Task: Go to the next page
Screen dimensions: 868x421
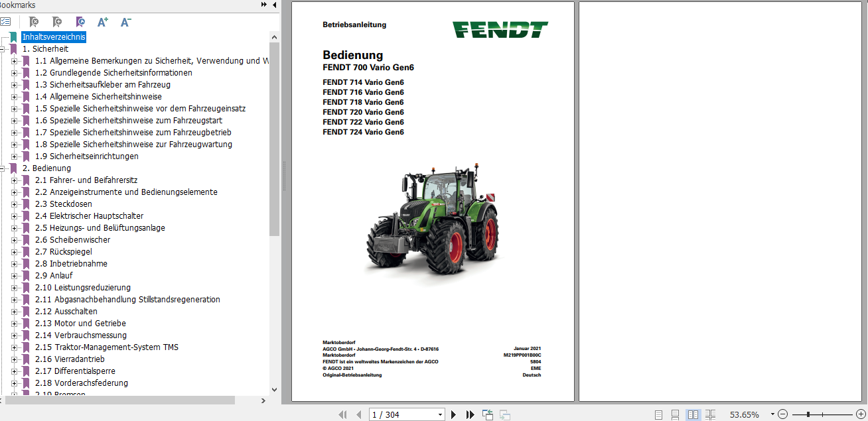Action: point(454,414)
